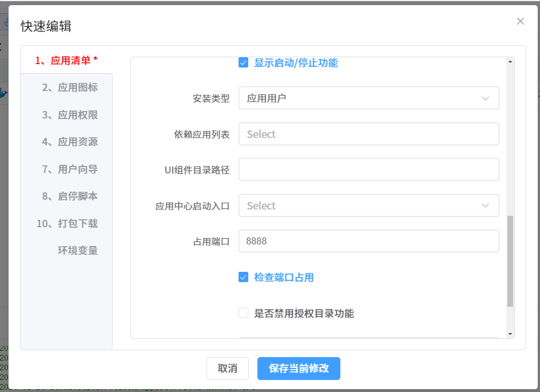Screen dimensions: 540x392
Task: Click the 应用中心启动入口 chevron arrow
Action: coord(485,205)
